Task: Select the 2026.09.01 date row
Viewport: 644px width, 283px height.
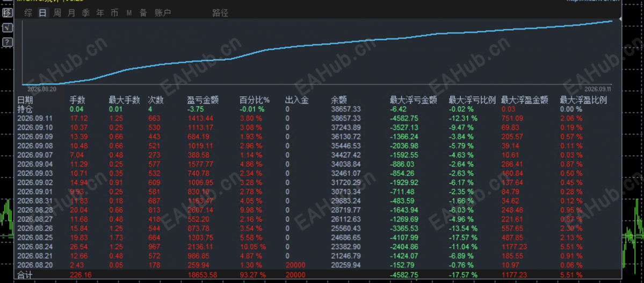Action: click(x=34, y=192)
